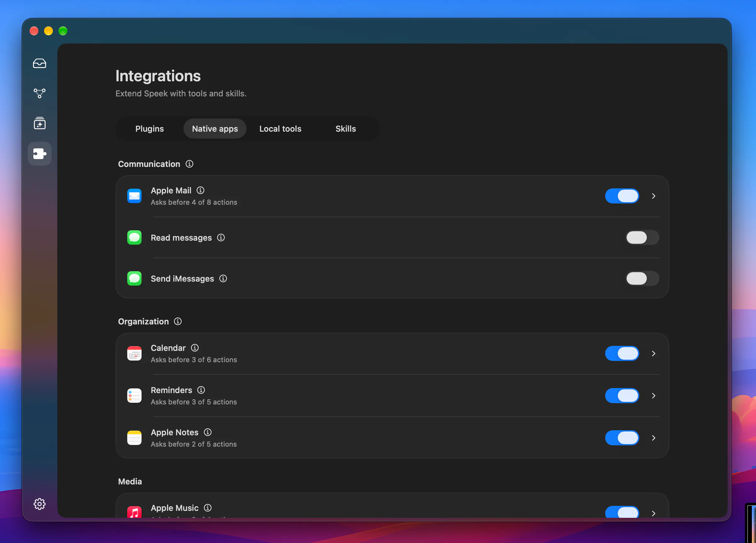The height and width of the screenshot is (543, 756).
Task: Open the sparkle stack sidebar icon
Action: click(39, 123)
